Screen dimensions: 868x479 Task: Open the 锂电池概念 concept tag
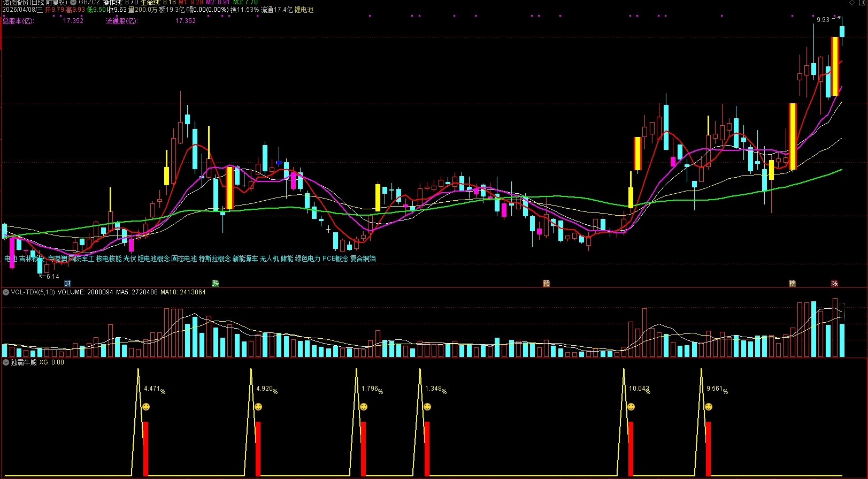(153, 258)
